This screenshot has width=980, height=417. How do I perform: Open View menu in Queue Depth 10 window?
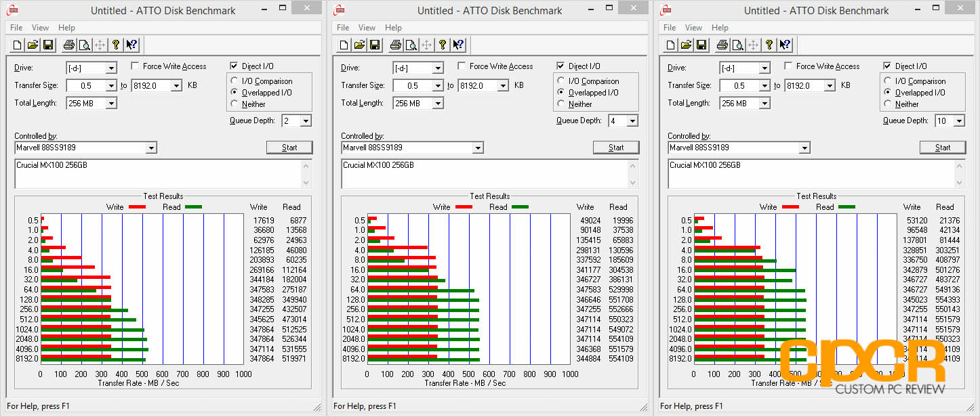click(694, 28)
